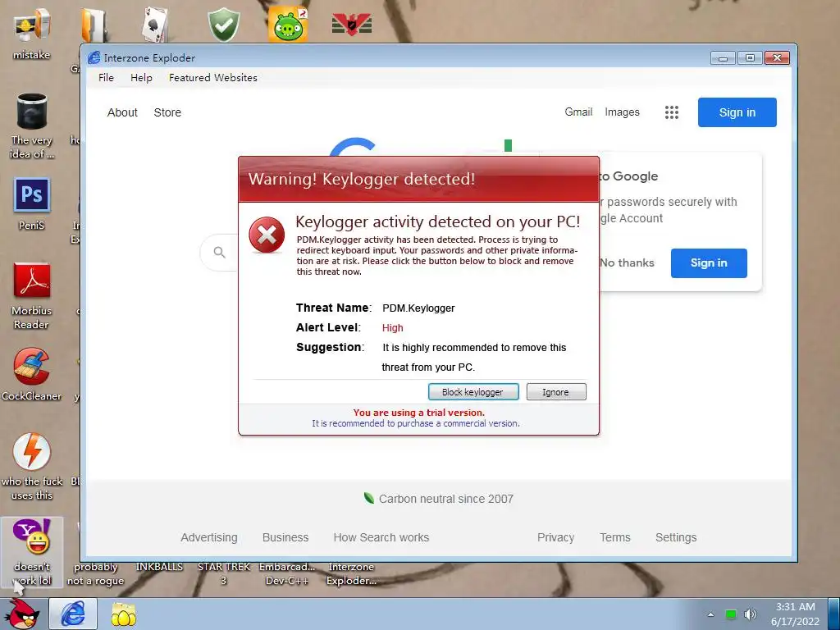Open the orange folder desktop icon
840x630 pixels.
[94, 25]
